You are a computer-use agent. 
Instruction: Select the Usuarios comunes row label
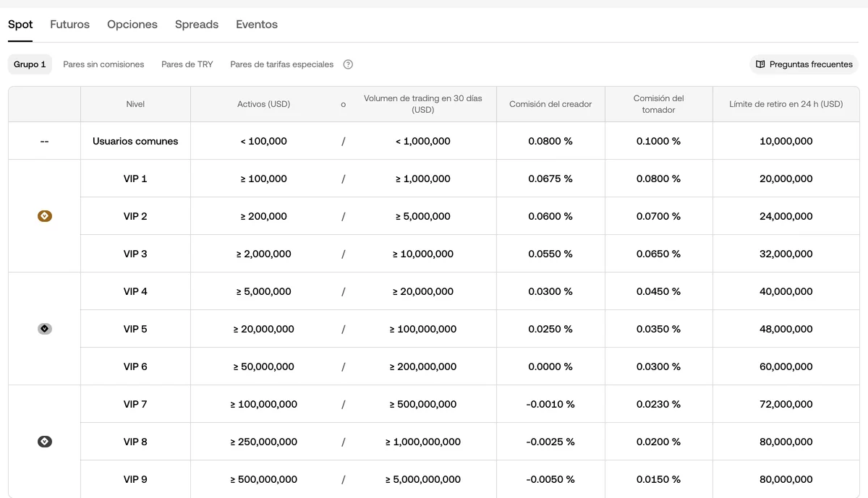point(135,141)
